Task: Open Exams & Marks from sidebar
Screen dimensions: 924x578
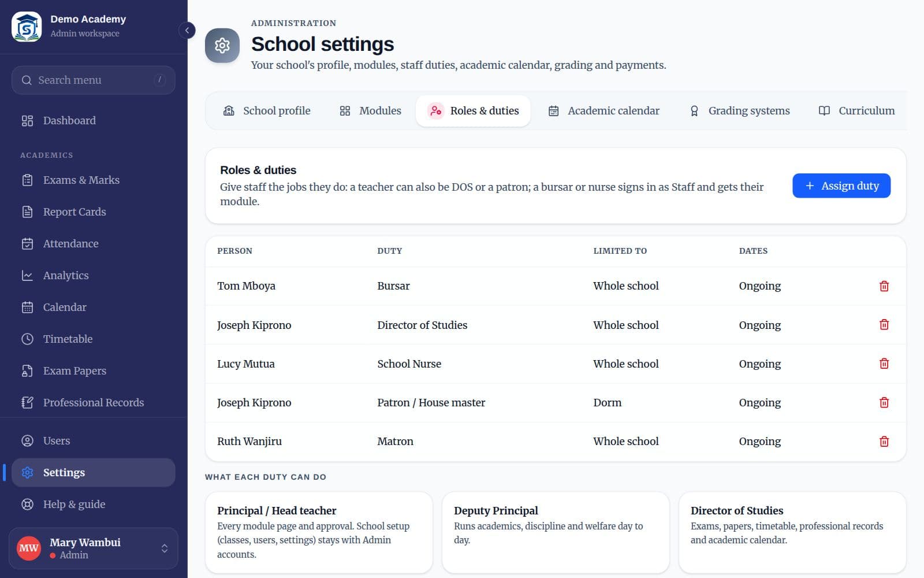Action: tap(93, 180)
